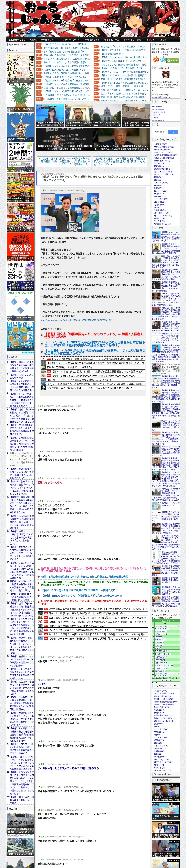Open the 5ch.net nav tab
The image size is (186, 868).
click(151, 40)
